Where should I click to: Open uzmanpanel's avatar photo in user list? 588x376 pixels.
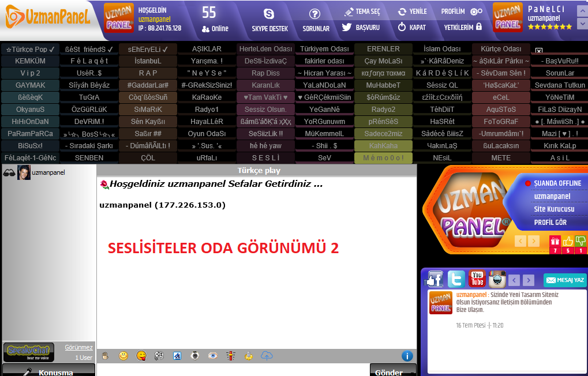pyautogui.click(x=24, y=172)
